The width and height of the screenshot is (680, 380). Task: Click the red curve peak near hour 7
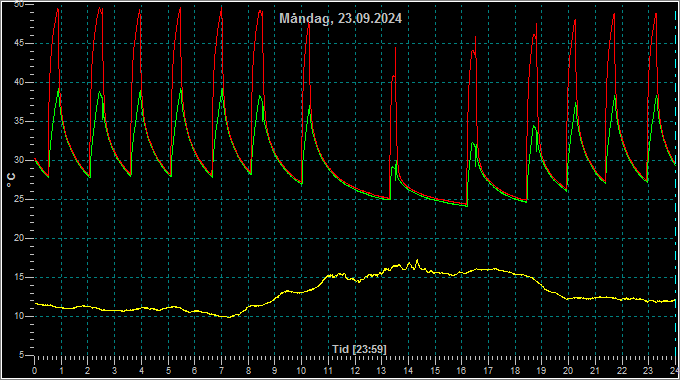click(221, 7)
